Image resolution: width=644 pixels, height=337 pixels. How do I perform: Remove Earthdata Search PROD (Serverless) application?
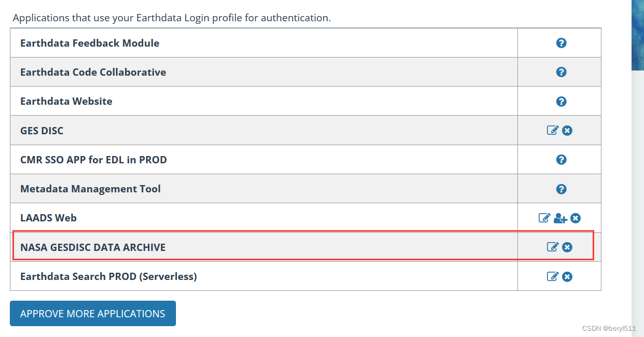(567, 277)
